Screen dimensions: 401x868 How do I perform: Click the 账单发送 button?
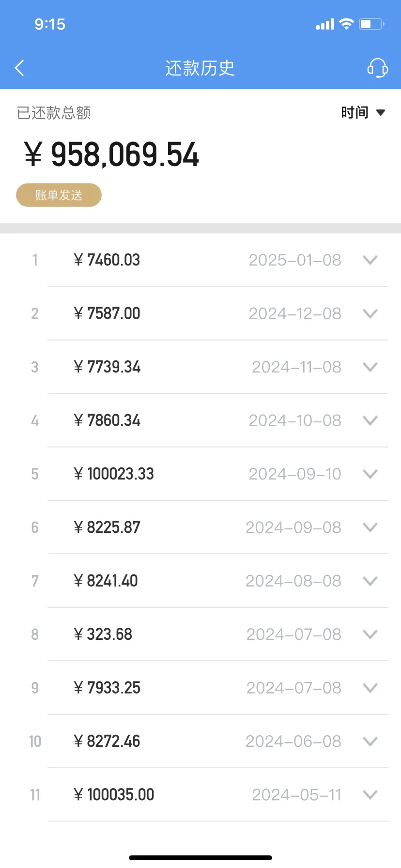[59, 195]
